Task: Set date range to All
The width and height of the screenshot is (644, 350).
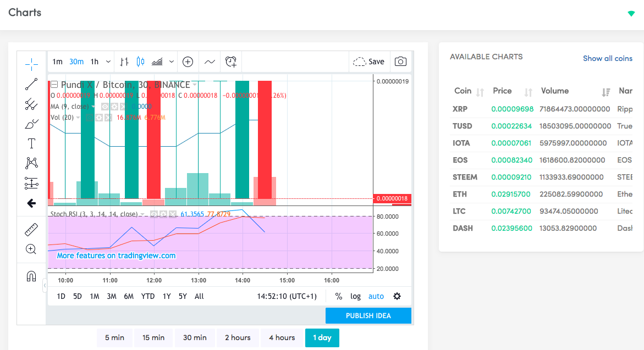Action: (x=199, y=296)
